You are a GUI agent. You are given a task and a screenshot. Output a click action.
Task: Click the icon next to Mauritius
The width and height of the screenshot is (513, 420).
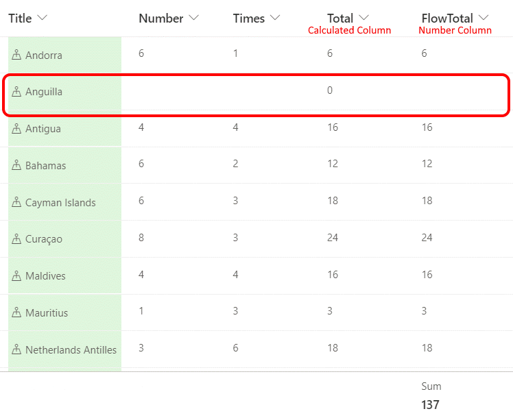point(17,313)
